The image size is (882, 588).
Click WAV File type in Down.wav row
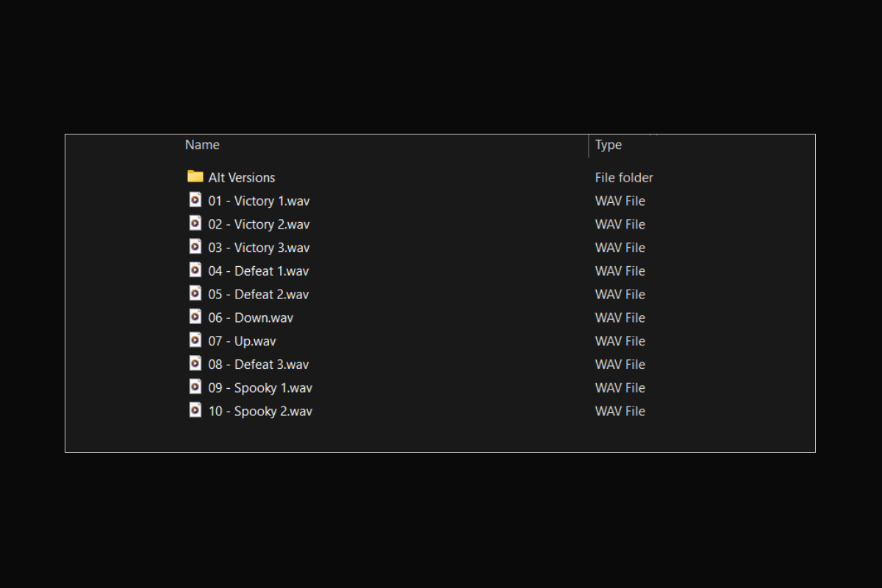(x=620, y=318)
